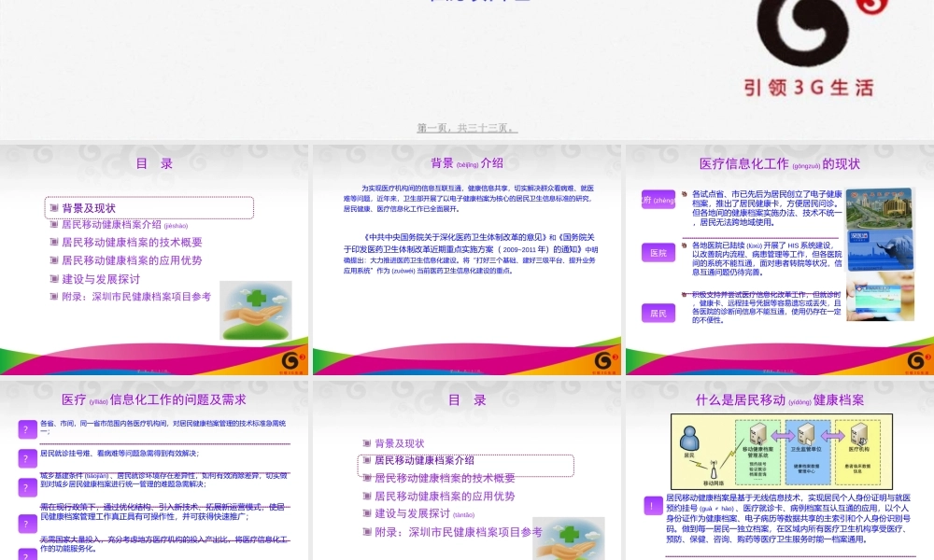Toggle the bullet marker before 背景及现状
This screenshot has width=934, height=560.
point(53,209)
